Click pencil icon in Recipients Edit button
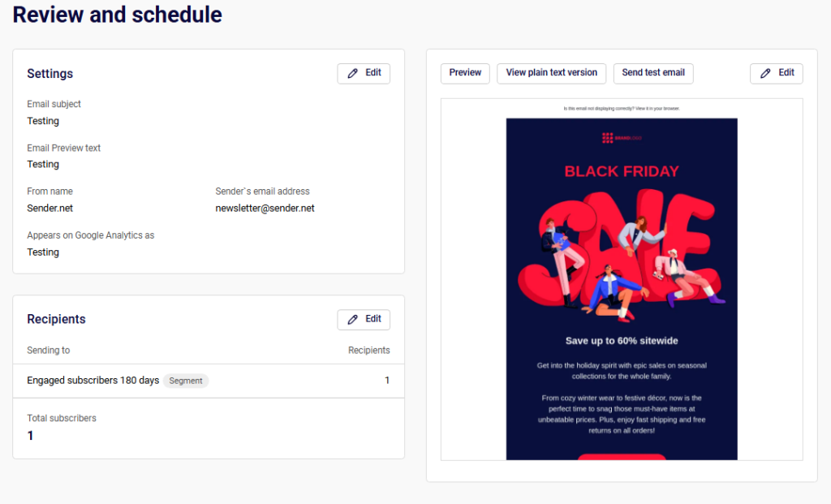This screenshot has width=831, height=504. click(x=353, y=320)
